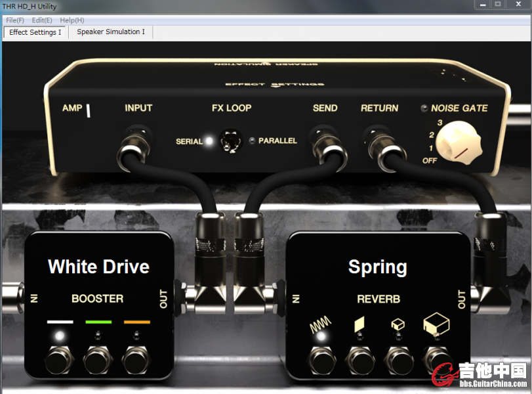This screenshot has width=532, height=394.
Task: Open the Edit(E) menu
Action: (x=42, y=20)
